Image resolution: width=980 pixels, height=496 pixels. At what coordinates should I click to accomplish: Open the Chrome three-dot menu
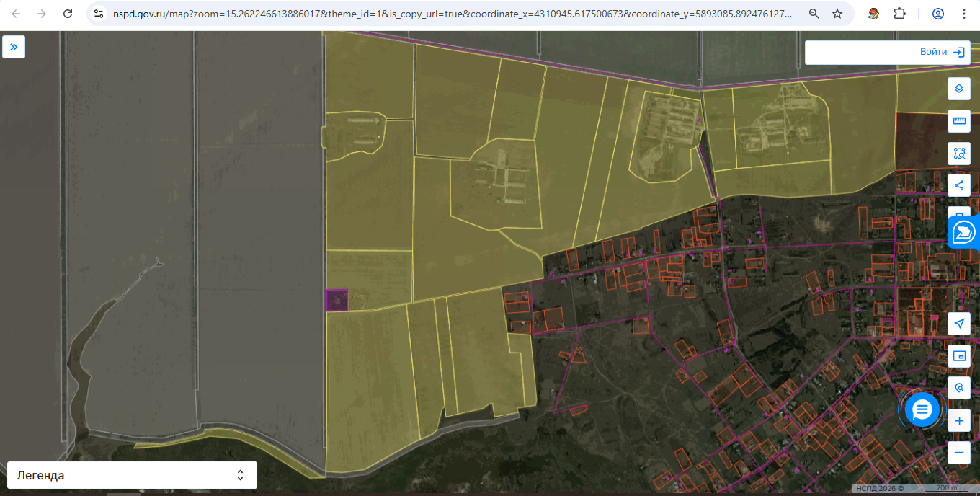[x=965, y=14]
